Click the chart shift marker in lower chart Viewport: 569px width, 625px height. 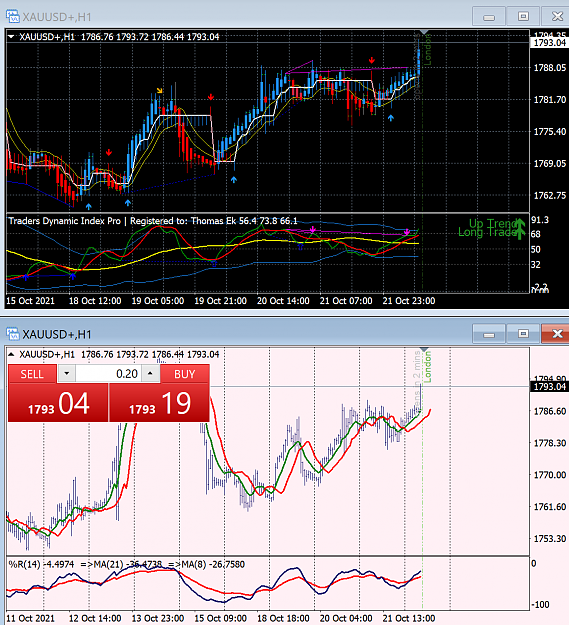coord(424,350)
